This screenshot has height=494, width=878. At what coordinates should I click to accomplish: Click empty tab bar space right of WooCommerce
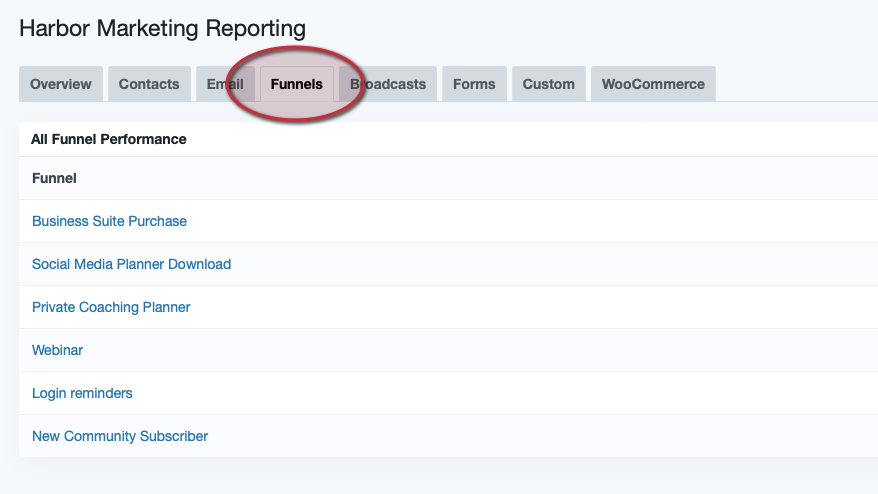pos(795,84)
